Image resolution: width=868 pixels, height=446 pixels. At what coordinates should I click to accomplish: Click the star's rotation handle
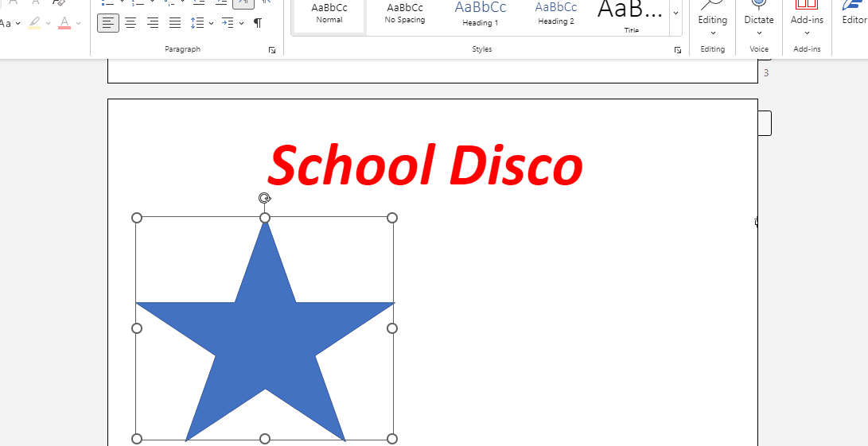click(x=265, y=198)
